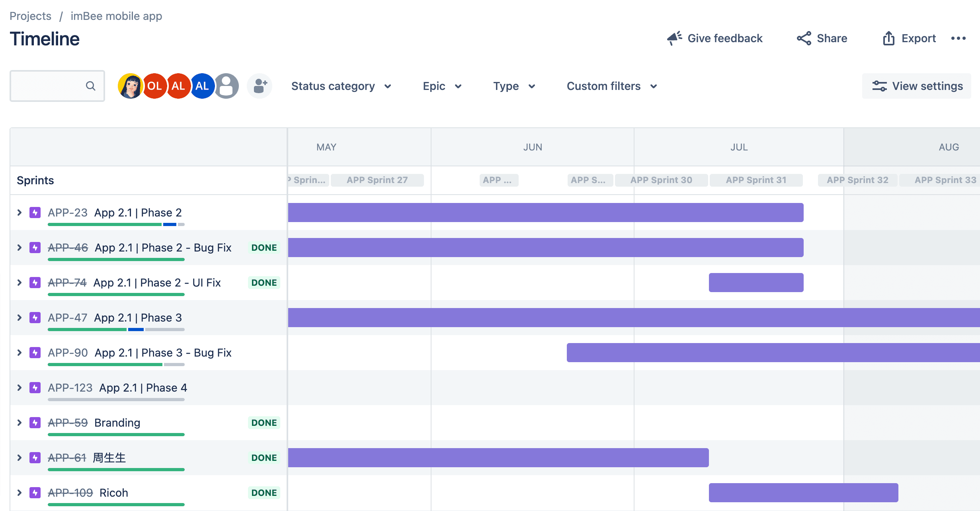
Task: Open the Status category dropdown
Action: 341,86
